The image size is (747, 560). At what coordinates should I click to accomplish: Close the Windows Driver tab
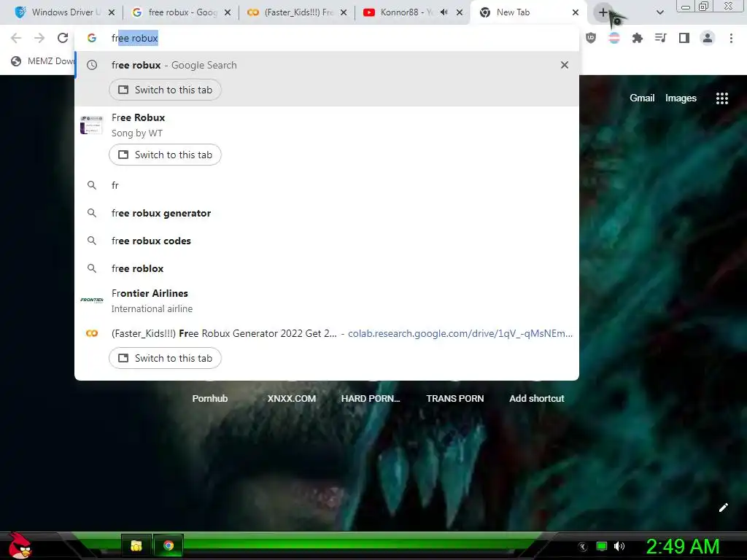click(x=112, y=12)
